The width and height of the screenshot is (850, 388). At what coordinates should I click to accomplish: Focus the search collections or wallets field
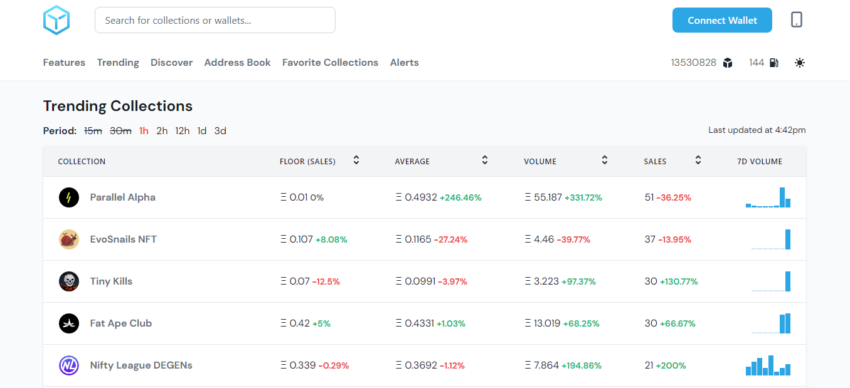pyautogui.click(x=215, y=21)
